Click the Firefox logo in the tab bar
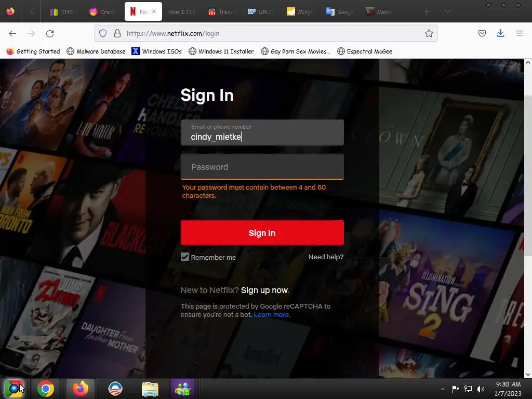532x399 pixels. [10, 11]
